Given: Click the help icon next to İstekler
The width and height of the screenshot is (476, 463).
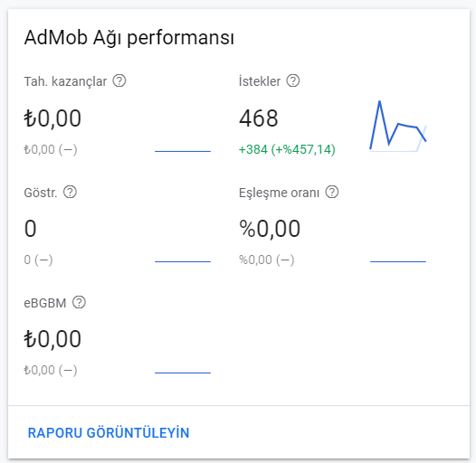Looking at the screenshot, I should [x=293, y=81].
